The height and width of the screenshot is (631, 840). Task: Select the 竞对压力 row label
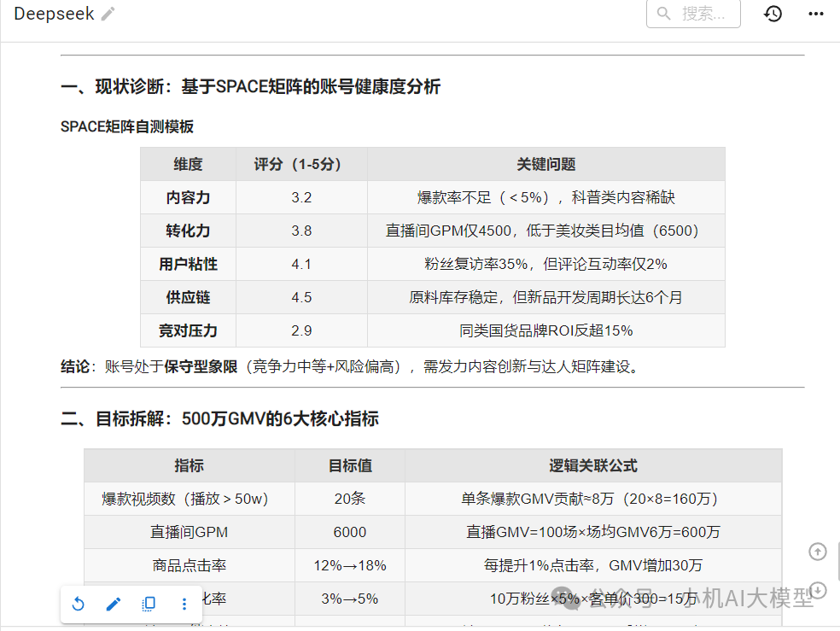coord(188,330)
